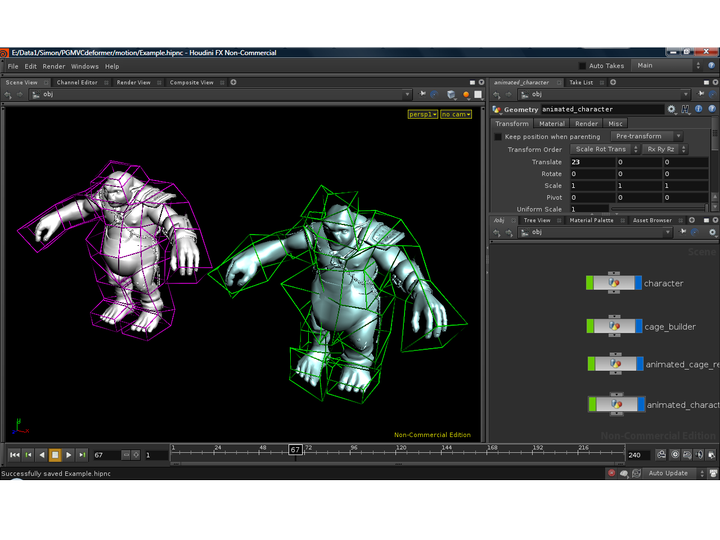Open the persp1 viewport menu
720x540 pixels.
click(422, 114)
